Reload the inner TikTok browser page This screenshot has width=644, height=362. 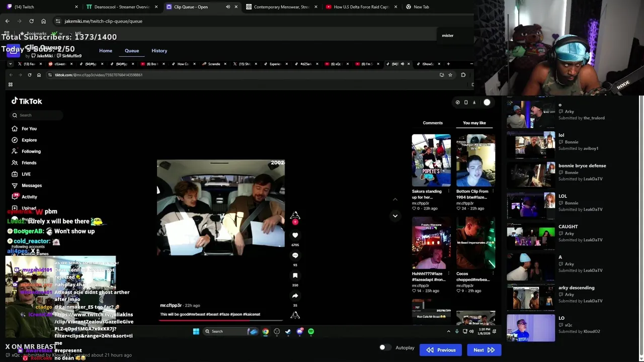pyautogui.click(x=29, y=75)
